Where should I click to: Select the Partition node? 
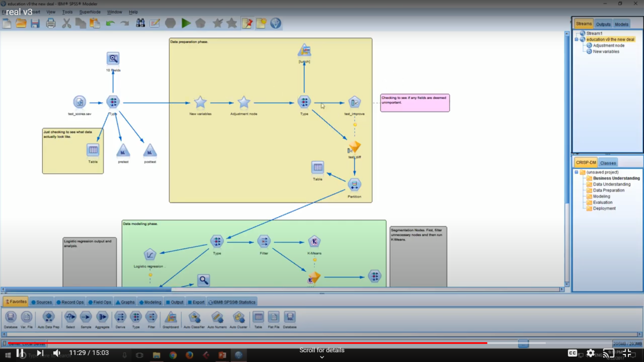[354, 185]
